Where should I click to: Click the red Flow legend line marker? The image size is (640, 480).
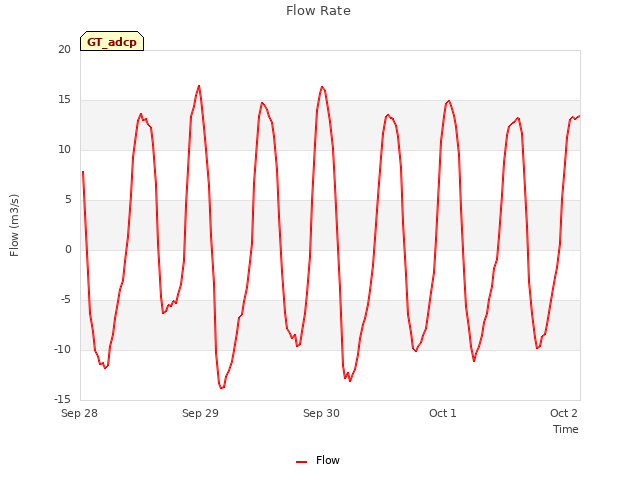pos(301,462)
